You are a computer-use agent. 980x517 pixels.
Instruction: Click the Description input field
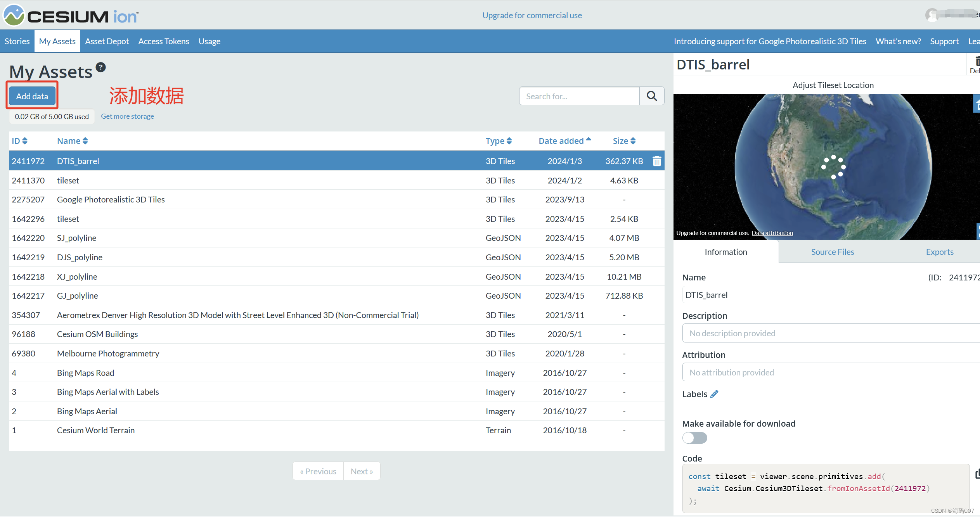(831, 333)
